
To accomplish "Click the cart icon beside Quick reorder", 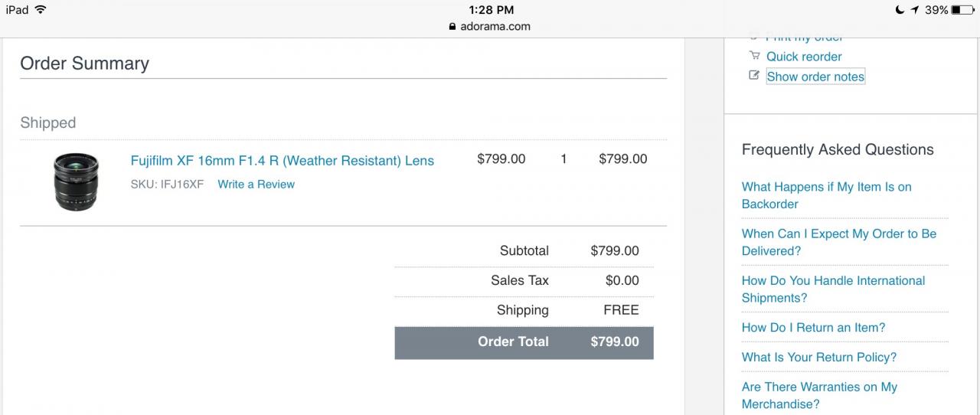I will (x=754, y=56).
